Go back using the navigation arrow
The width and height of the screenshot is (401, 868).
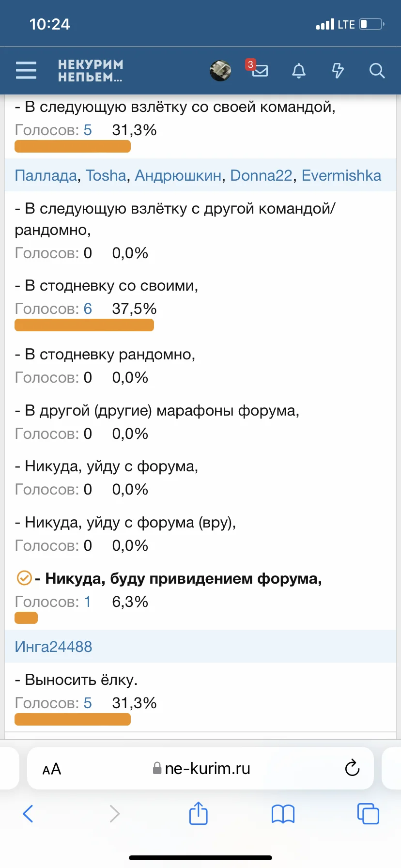point(28,814)
